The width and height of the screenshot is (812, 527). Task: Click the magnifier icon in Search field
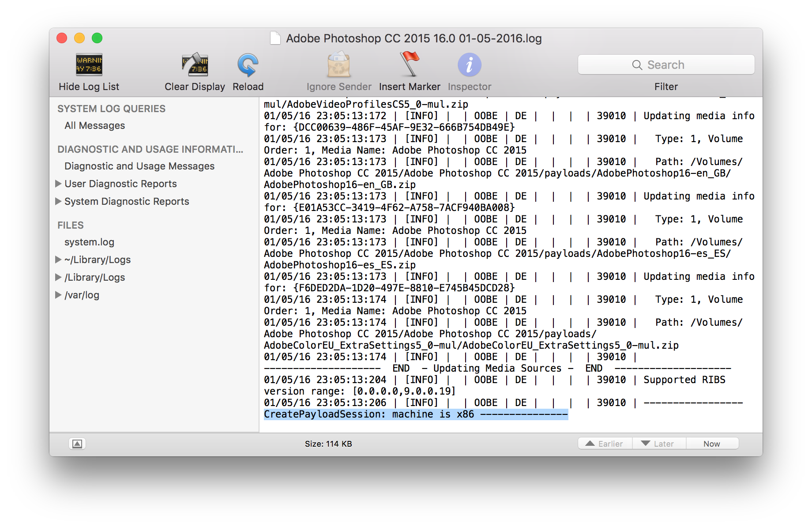[637, 65]
